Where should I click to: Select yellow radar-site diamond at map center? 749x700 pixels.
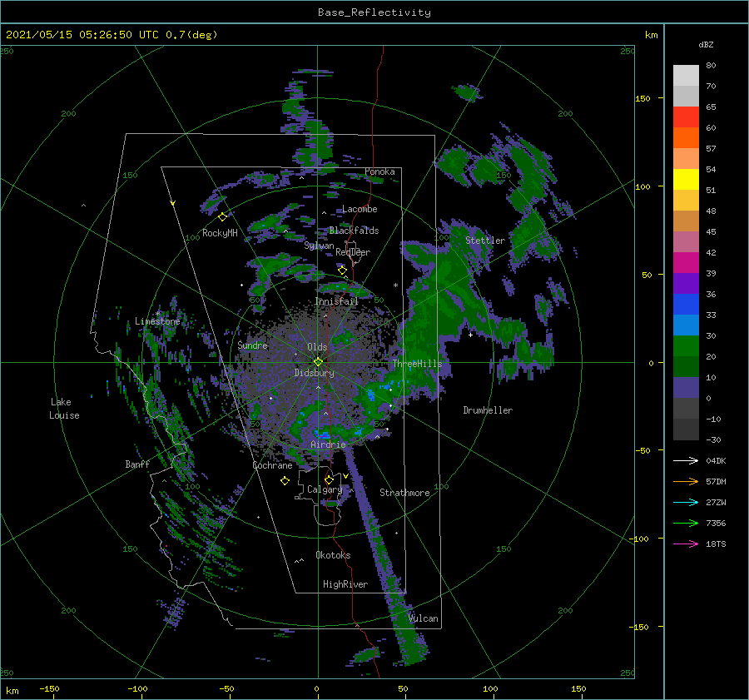coord(318,362)
